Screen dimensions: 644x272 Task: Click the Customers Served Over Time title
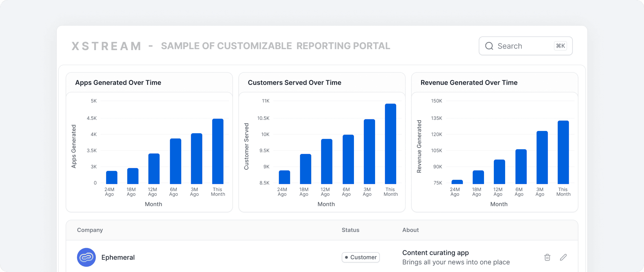294,83
